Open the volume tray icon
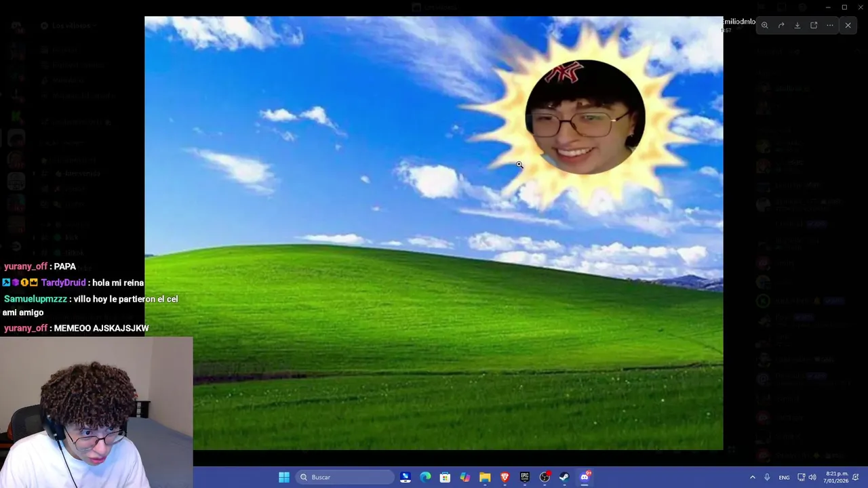868x488 pixels. (x=812, y=477)
